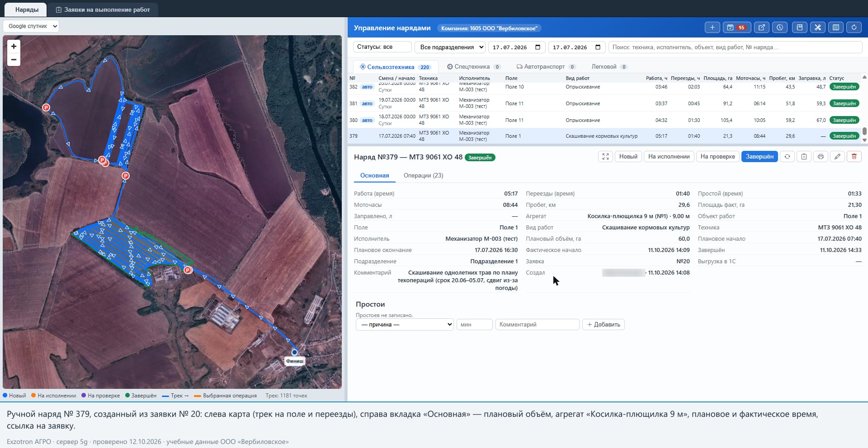Click the orders table scrollbar thumb

pyautogui.click(x=864, y=131)
